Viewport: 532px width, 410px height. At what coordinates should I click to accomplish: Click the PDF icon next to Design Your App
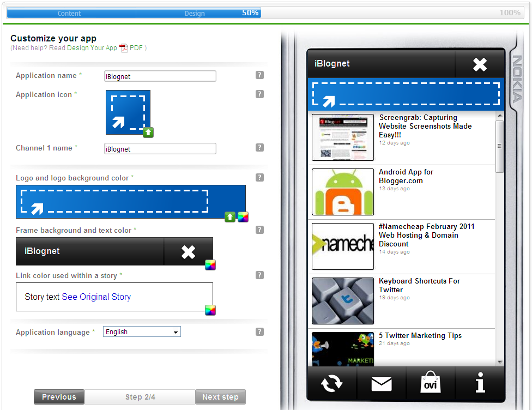[124, 48]
